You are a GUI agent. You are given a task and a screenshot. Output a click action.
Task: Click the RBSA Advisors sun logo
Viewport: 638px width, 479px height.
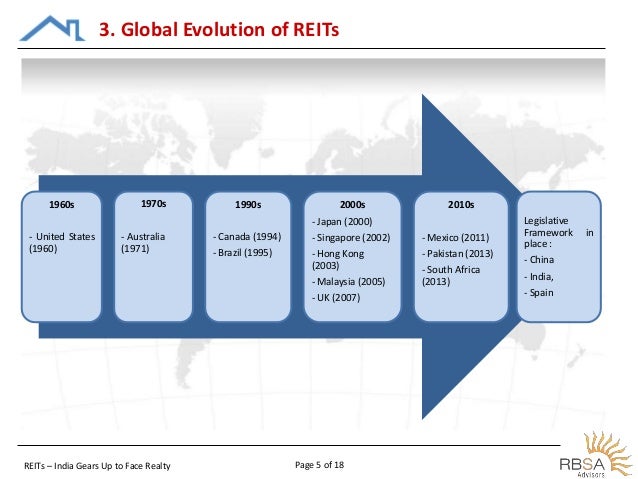pyautogui.click(x=596, y=454)
